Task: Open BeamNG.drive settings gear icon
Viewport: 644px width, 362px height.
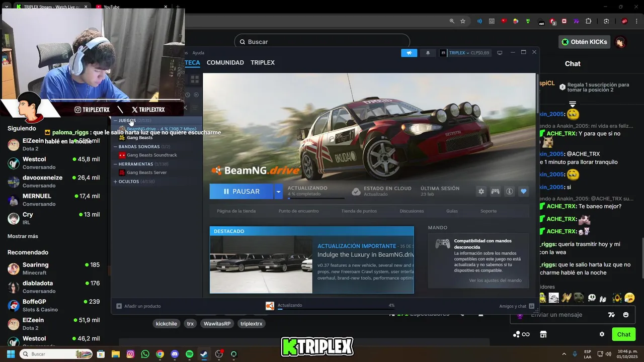Action: 481,192
